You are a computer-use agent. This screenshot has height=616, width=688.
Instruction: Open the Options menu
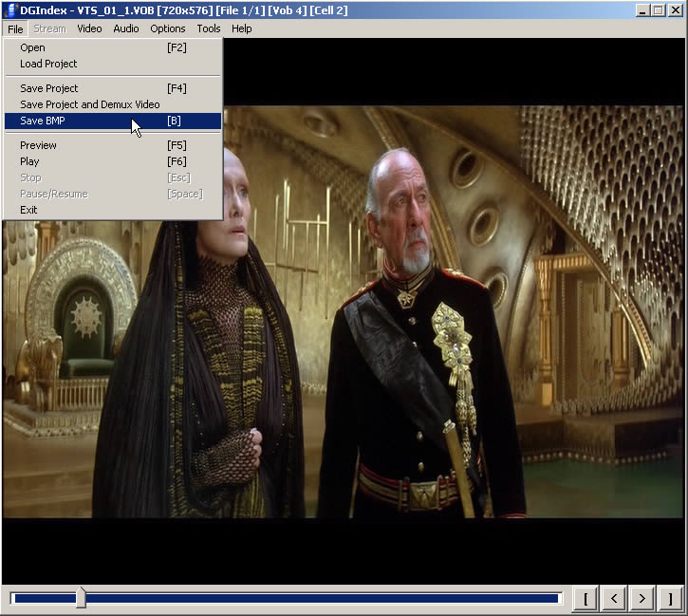(168, 29)
